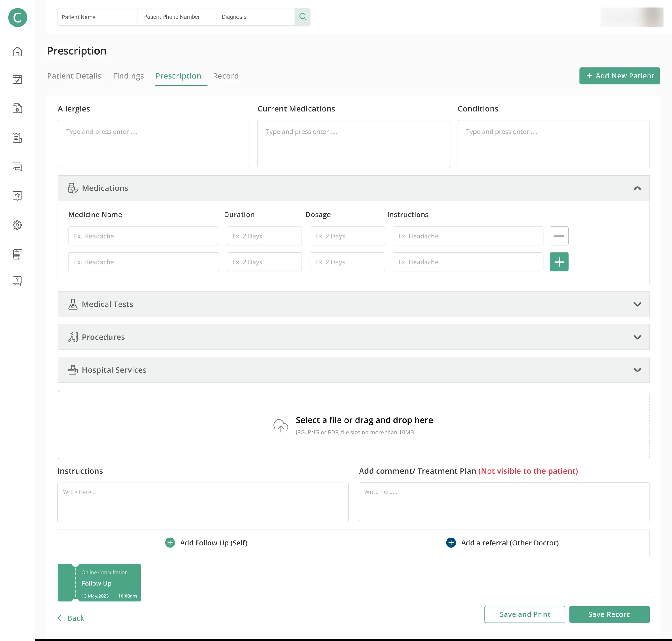
Task: Click the blue plus beside Add a referral
Action: tap(451, 543)
